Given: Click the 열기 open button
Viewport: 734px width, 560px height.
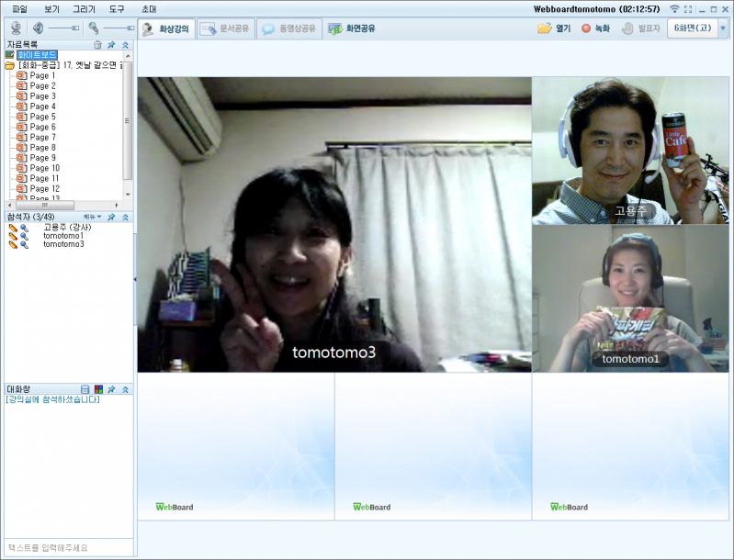Looking at the screenshot, I should tap(554, 28).
